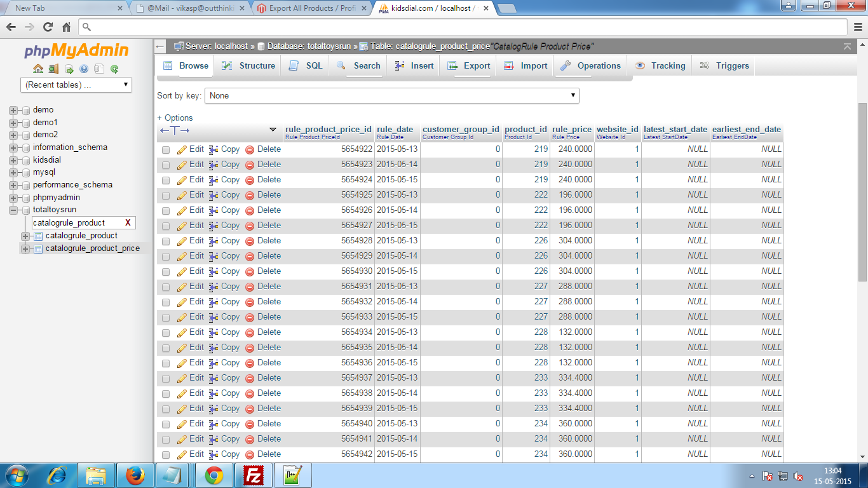Click the browser address bar
This screenshot has height=488, width=868.
click(464, 27)
